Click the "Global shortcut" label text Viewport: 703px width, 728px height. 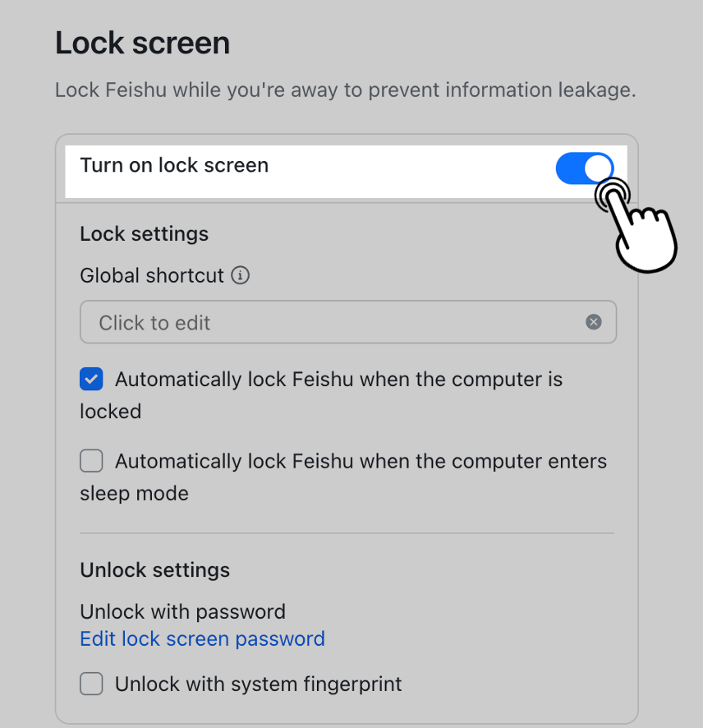click(x=152, y=275)
